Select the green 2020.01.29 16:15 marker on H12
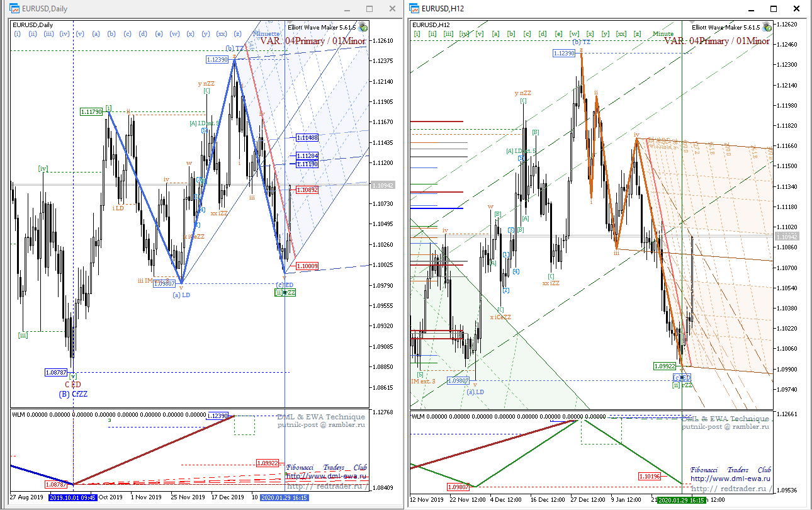 coord(681,500)
